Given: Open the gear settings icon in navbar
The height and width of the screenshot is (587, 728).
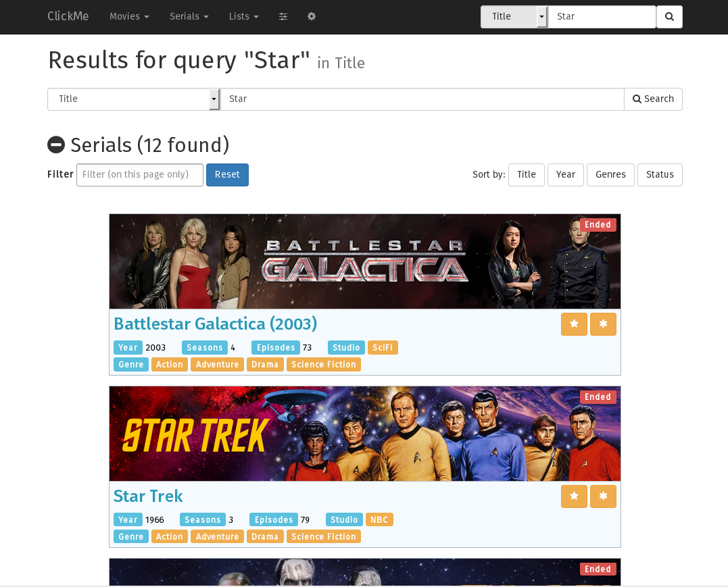Looking at the screenshot, I should point(312,17).
